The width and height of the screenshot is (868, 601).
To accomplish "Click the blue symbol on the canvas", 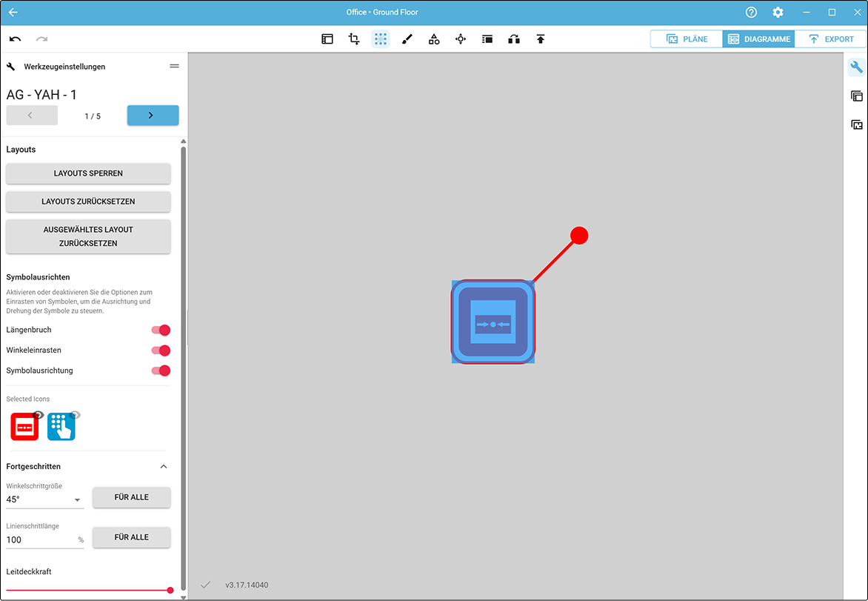I will 493,322.
